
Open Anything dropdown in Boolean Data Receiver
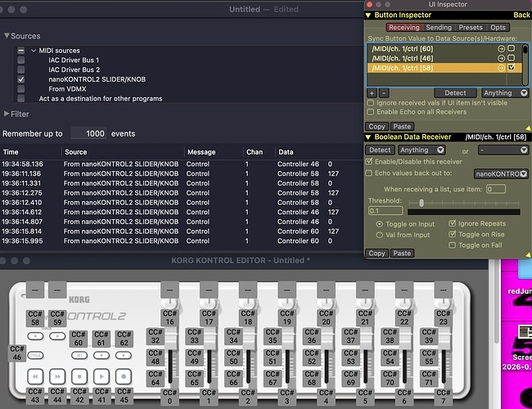point(422,150)
